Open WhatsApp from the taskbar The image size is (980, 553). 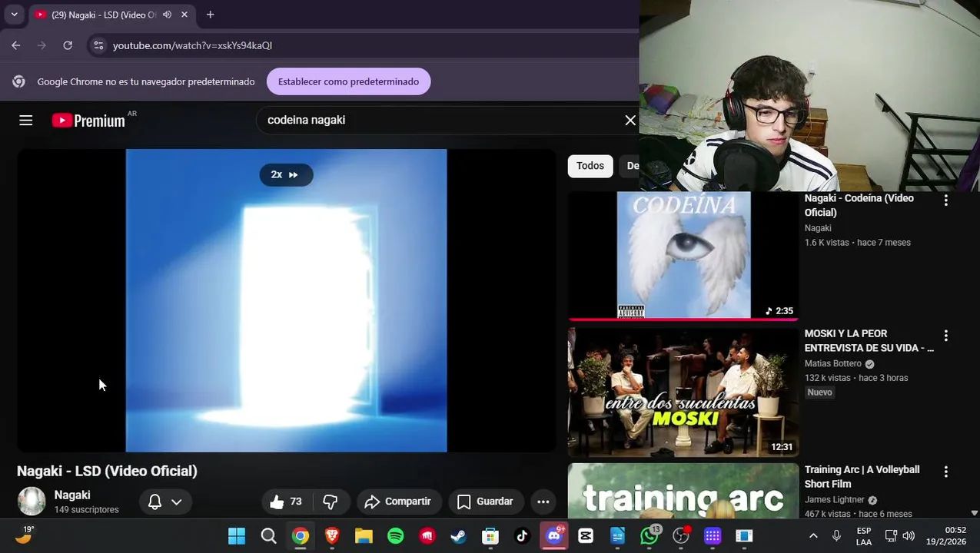649,536
